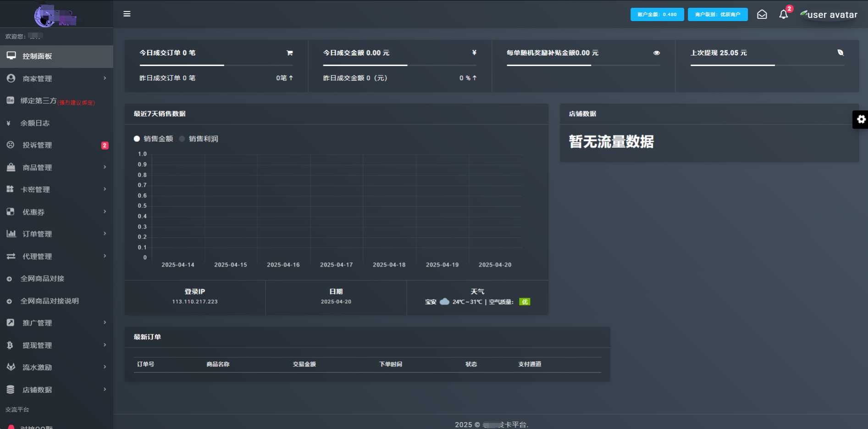
Task: Click the pen icon on 上次提现 card
Action: pos(840,53)
